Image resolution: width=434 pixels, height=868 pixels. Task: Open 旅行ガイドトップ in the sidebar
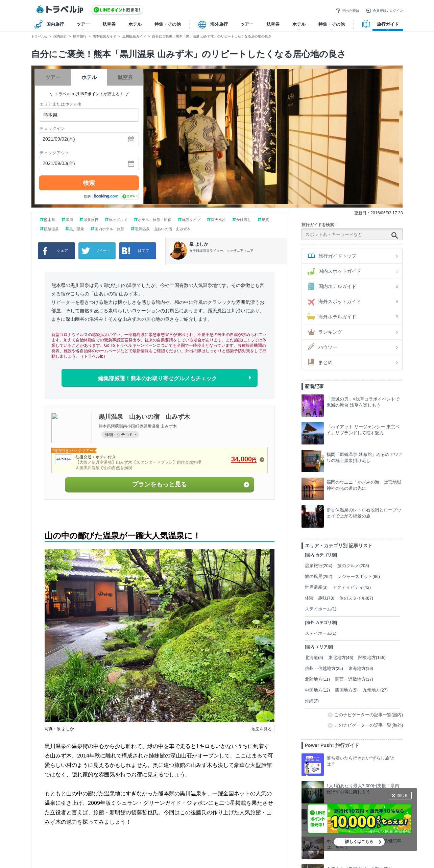(352, 256)
